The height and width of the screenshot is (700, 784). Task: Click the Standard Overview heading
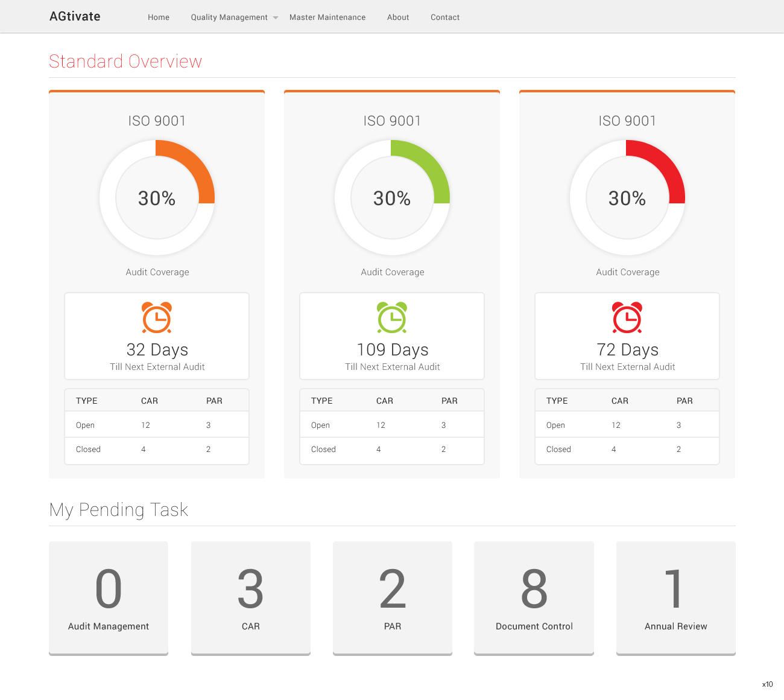[x=125, y=62]
